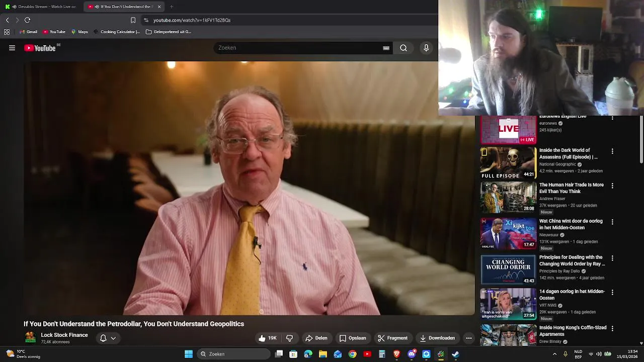Image resolution: width=644 pixels, height=362 pixels.
Task: Mute audio on Devubbs Stream tab
Action: click(14, 7)
